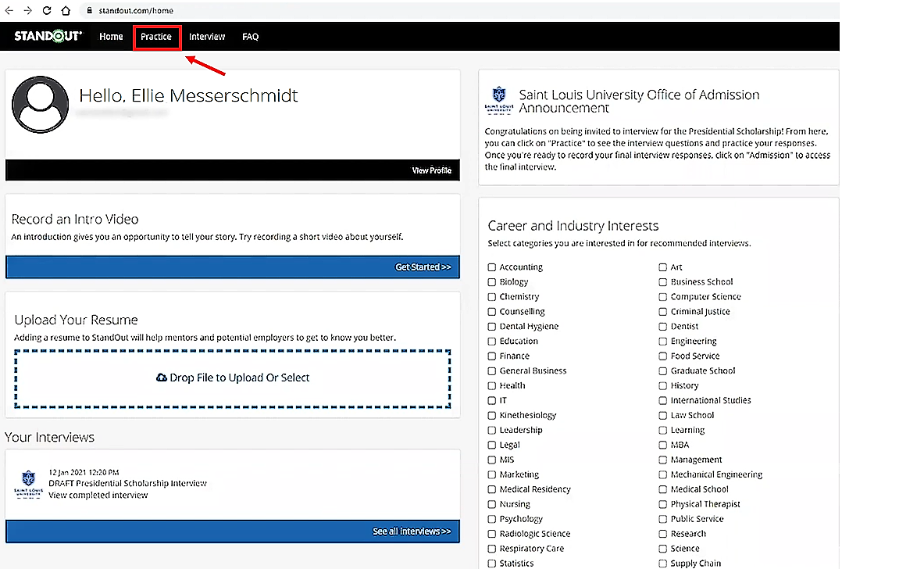
Task: Click the Drop File to Upload area
Action: (233, 378)
